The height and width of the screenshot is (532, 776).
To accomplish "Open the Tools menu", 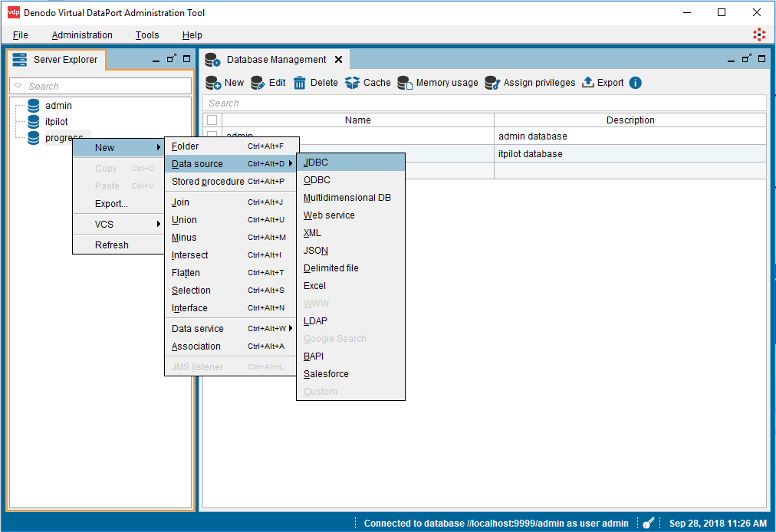I will (x=146, y=34).
